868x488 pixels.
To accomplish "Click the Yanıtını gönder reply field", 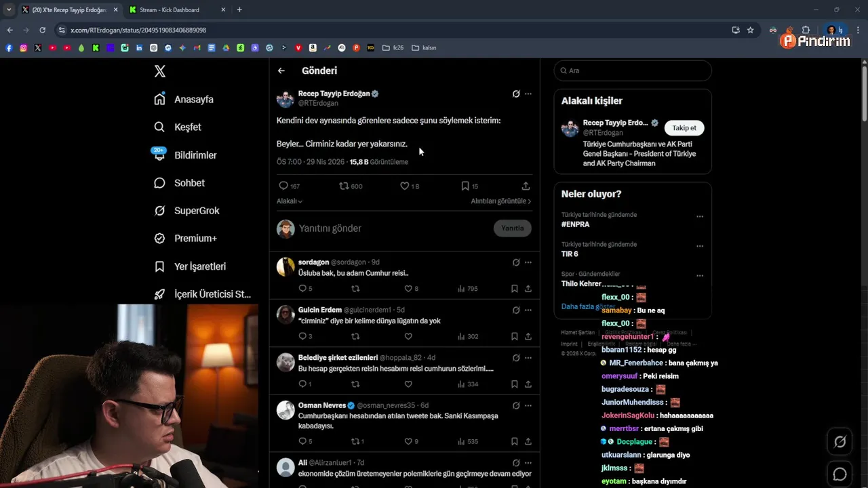I will coord(393,228).
